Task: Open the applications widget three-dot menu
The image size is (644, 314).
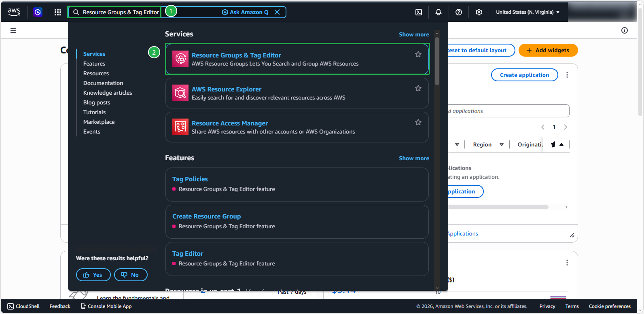Action: click(x=567, y=75)
